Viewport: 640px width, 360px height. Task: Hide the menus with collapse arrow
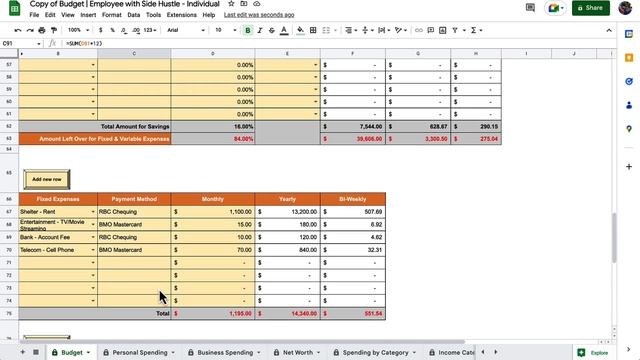(x=609, y=30)
